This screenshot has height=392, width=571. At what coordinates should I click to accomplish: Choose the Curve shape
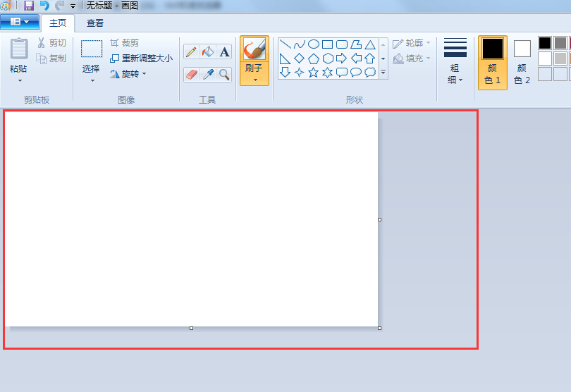click(x=300, y=44)
